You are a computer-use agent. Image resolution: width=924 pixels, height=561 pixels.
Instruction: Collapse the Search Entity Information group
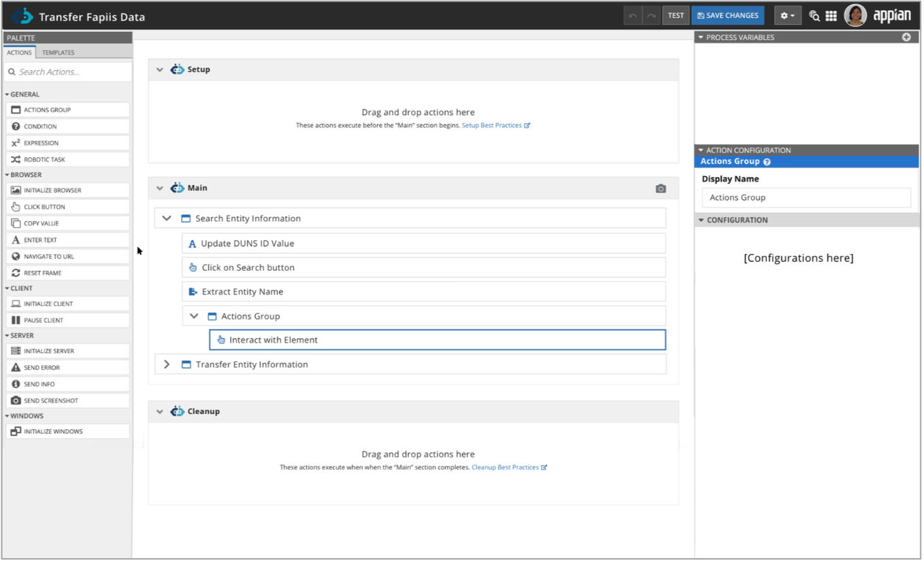(x=167, y=218)
